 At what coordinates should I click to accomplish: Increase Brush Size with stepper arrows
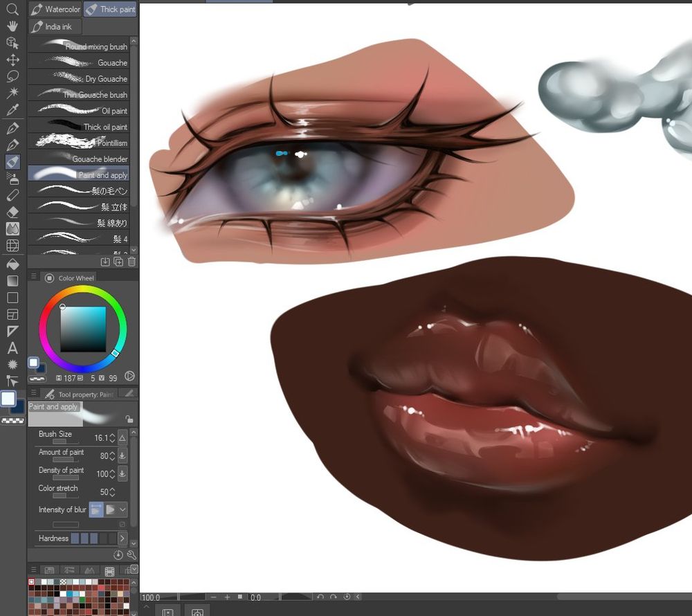pos(112,437)
